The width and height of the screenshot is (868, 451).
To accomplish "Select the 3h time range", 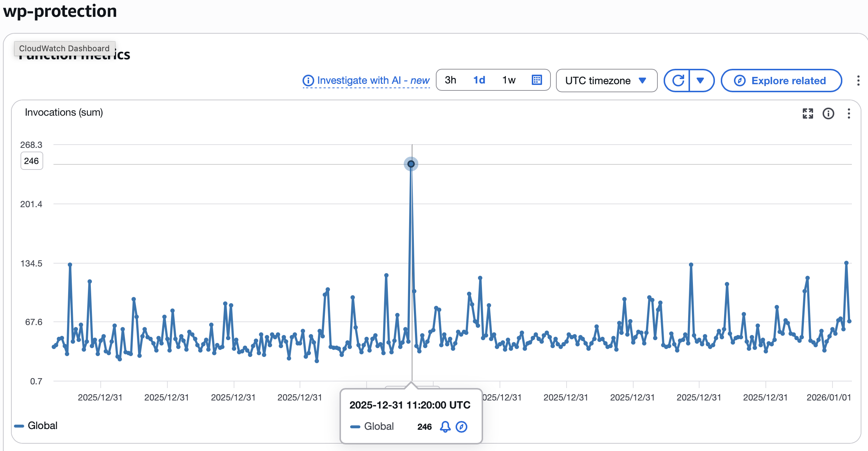I will click(450, 80).
